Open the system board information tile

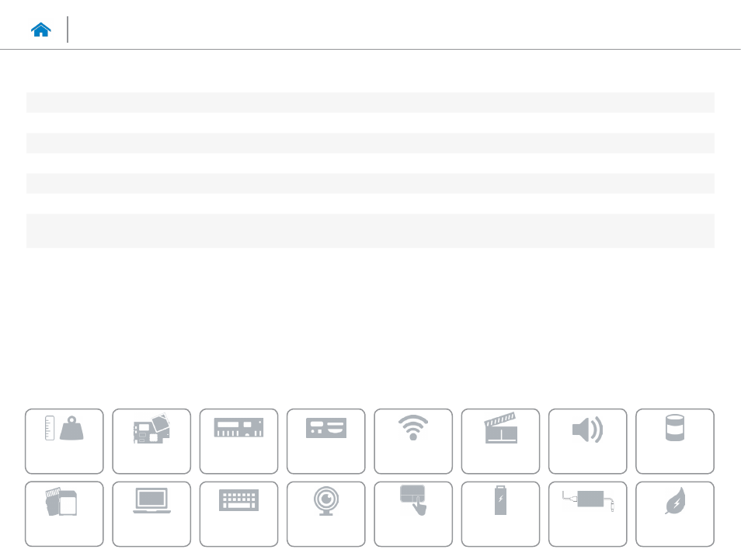(x=151, y=441)
